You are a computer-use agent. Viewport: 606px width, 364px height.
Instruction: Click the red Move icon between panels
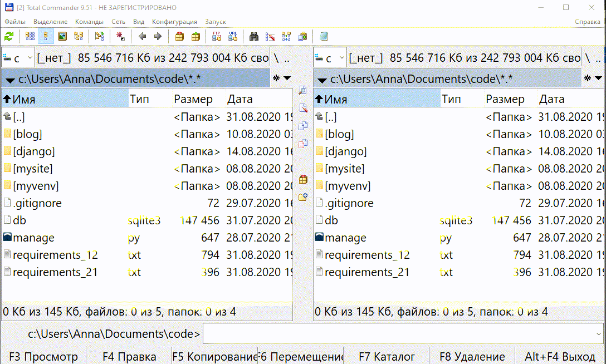pyautogui.click(x=303, y=144)
